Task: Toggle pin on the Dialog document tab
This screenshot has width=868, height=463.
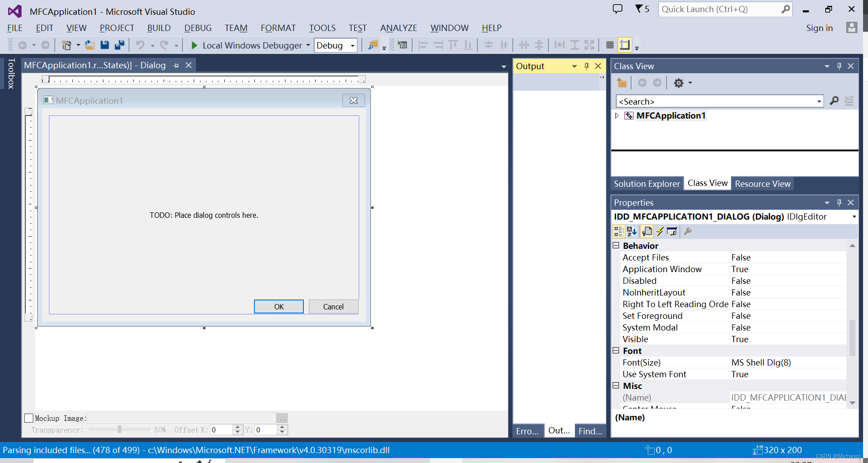Action: tap(176, 66)
